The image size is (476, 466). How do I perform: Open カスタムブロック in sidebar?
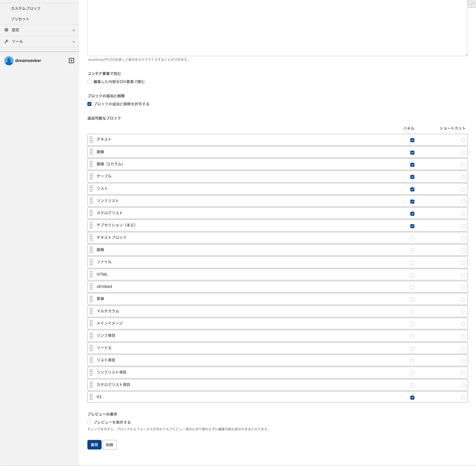26,8
